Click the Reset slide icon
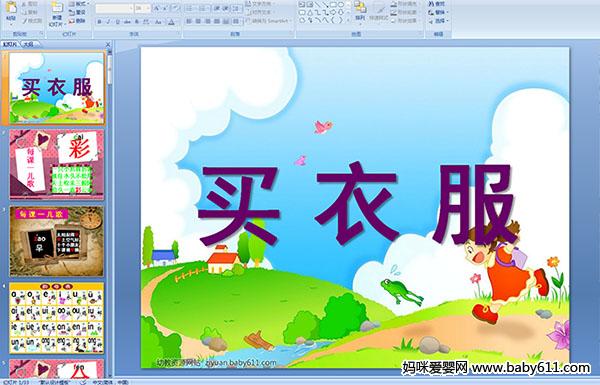The width and height of the screenshot is (600, 385). [77, 12]
